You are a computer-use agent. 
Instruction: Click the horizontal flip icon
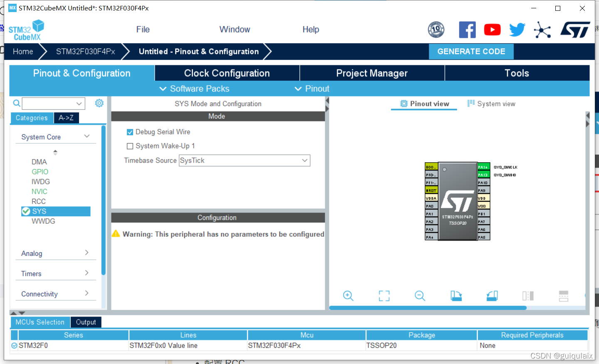click(x=528, y=296)
